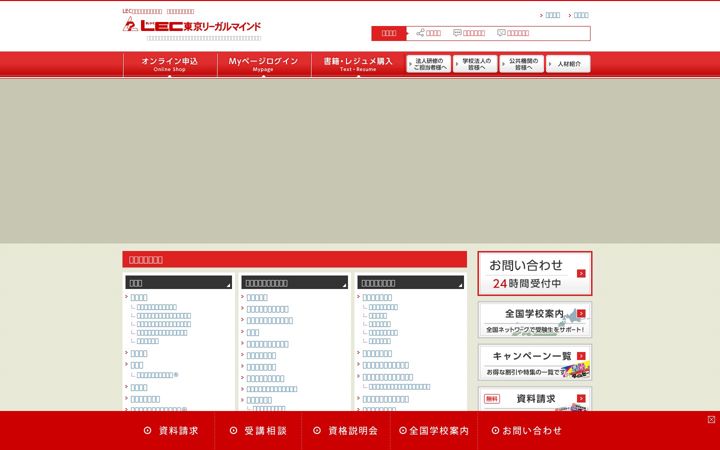Screen dimensions: 720x450
Task: Select 受講相談 in the red footer bar
Action: [x=258, y=431]
